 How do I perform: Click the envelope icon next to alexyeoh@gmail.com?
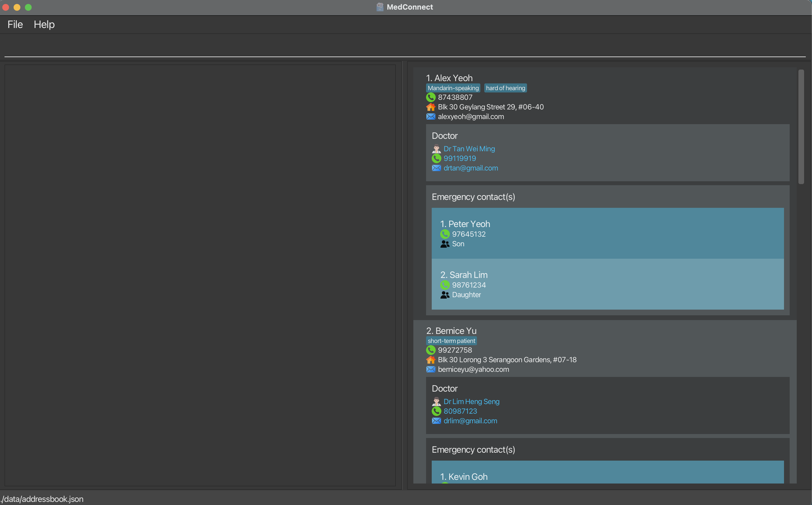pyautogui.click(x=431, y=116)
